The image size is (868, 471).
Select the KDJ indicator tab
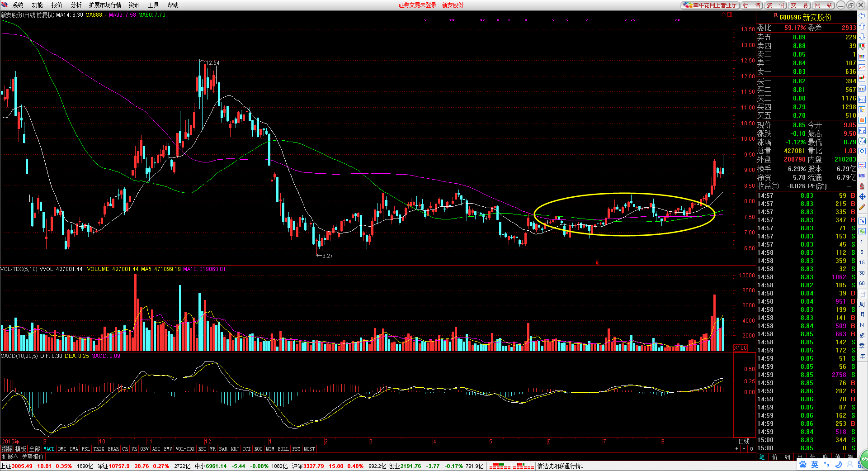pyautogui.click(x=235, y=449)
